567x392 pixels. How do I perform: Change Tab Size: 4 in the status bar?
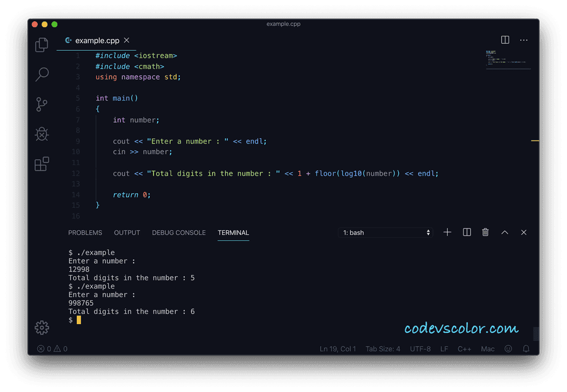[x=383, y=348]
